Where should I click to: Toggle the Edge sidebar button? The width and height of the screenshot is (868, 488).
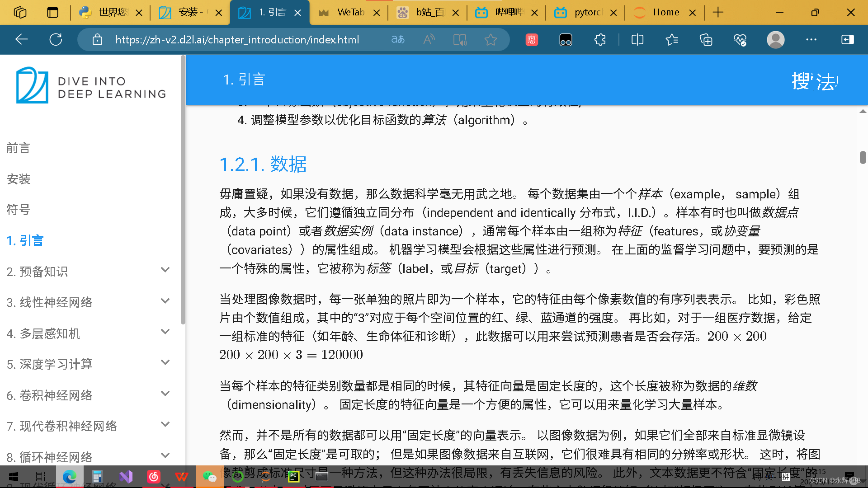(847, 40)
